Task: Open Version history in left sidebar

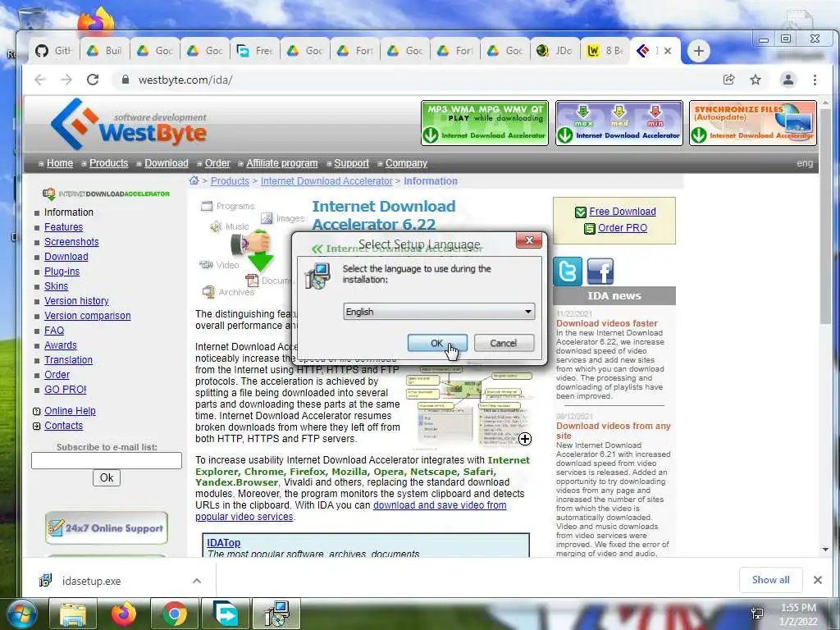Action: pos(76,300)
